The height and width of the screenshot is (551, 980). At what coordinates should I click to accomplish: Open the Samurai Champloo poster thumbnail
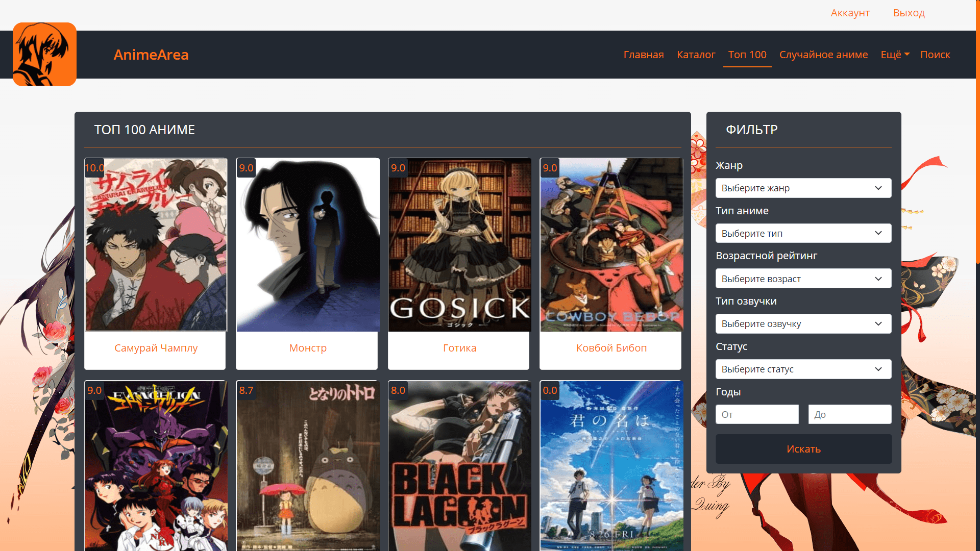pos(156,245)
